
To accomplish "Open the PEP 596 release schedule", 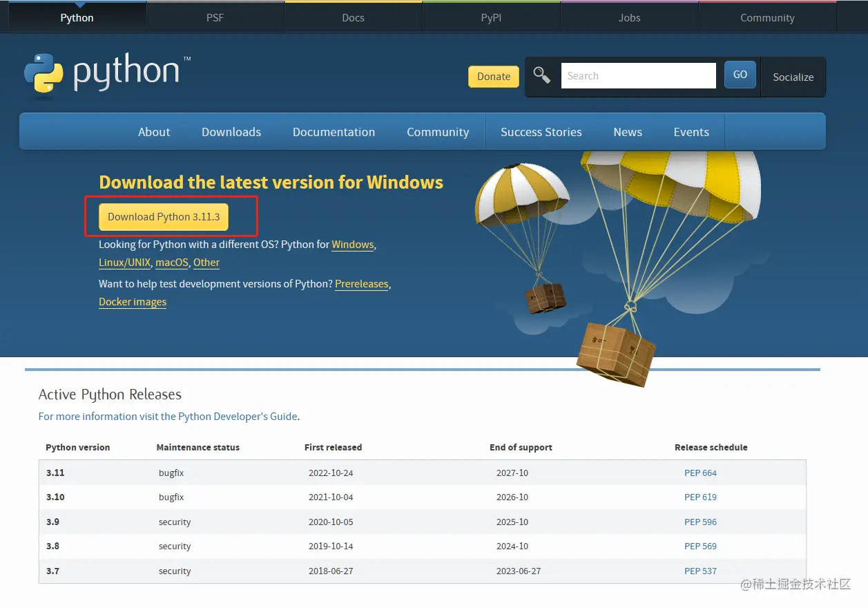I will coord(700,522).
